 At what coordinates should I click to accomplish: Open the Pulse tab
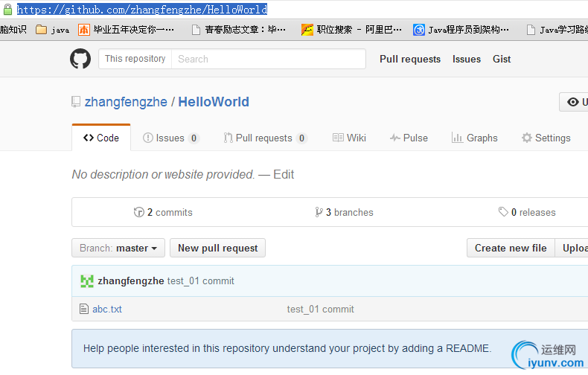pyautogui.click(x=409, y=138)
